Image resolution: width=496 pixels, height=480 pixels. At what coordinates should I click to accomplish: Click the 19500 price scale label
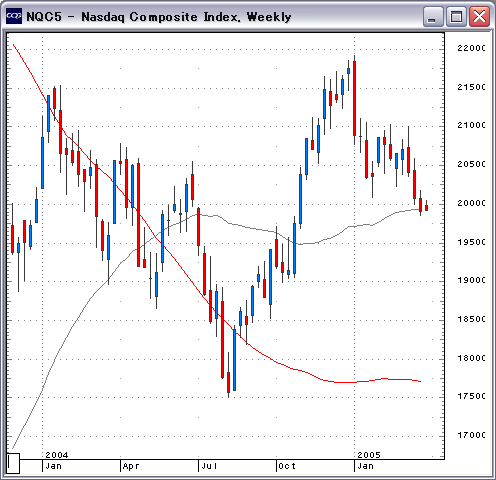(x=471, y=242)
